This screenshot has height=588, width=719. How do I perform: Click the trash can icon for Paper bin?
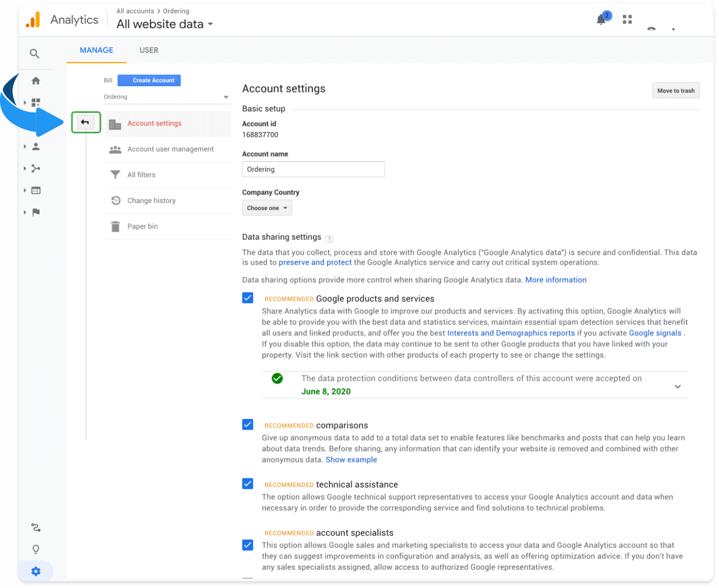115,226
